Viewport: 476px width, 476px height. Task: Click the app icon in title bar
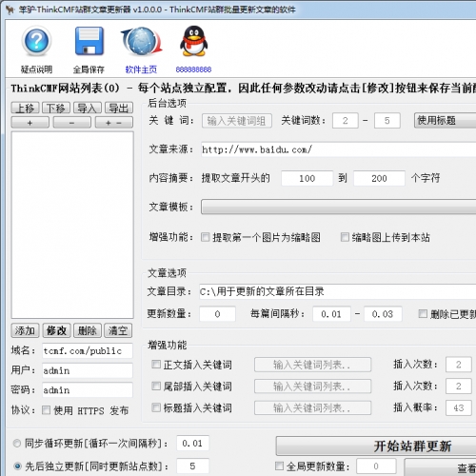[x=10, y=10]
